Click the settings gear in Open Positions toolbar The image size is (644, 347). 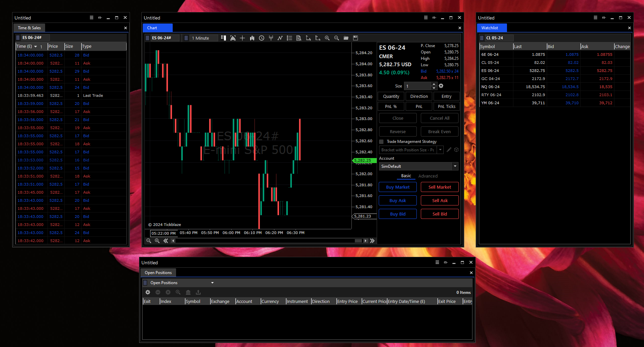point(148,292)
